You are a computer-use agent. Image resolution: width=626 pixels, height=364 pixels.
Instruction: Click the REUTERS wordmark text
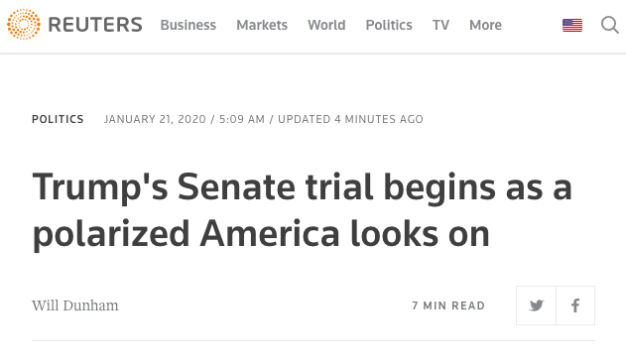pos(95,25)
